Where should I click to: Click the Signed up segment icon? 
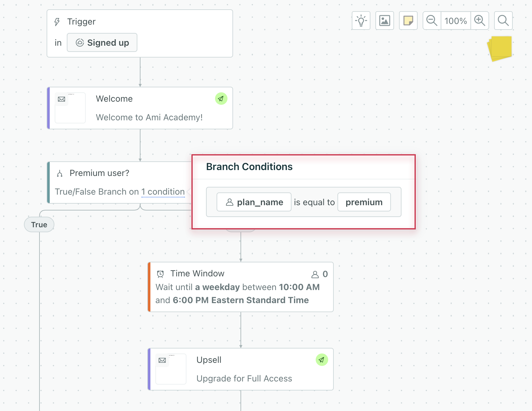pos(80,43)
